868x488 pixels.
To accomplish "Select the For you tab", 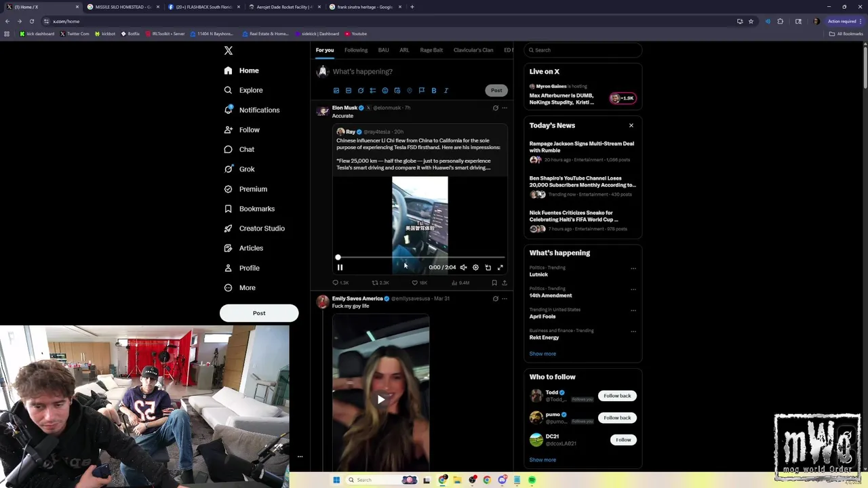I will [x=325, y=50].
